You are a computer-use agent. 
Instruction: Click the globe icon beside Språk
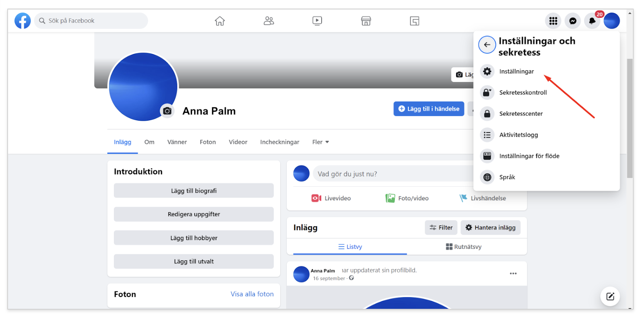487,177
